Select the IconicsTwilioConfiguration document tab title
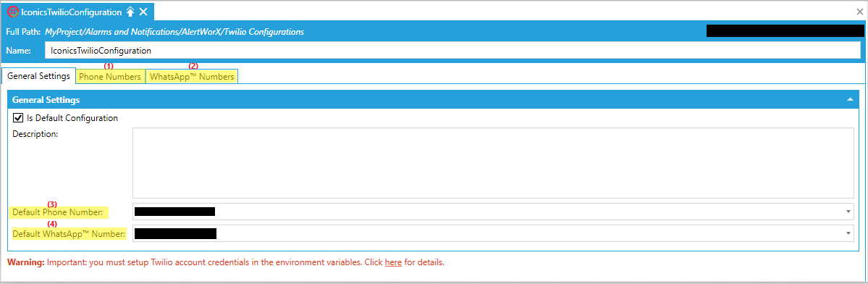This screenshot has height=284, width=868. click(x=71, y=12)
